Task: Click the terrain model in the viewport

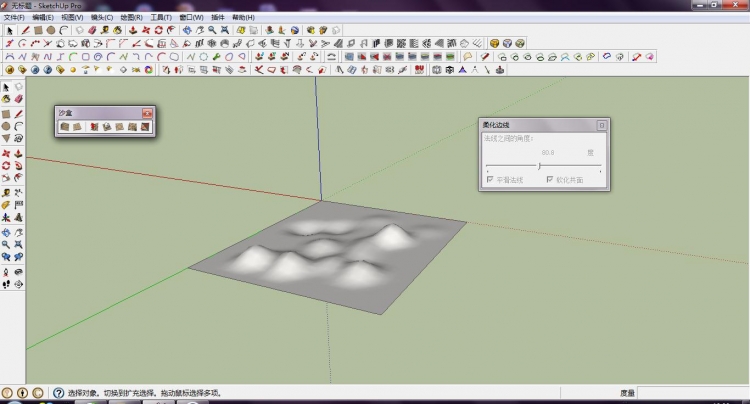Action: [328, 257]
